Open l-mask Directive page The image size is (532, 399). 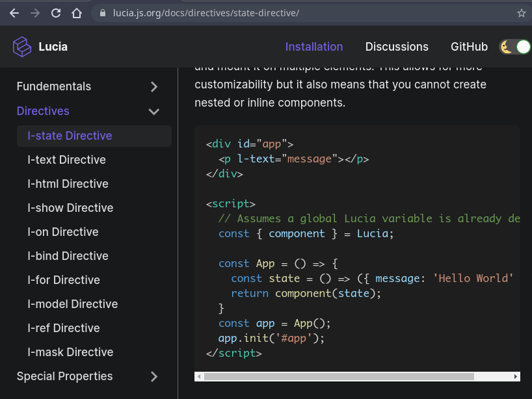click(x=70, y=352)
